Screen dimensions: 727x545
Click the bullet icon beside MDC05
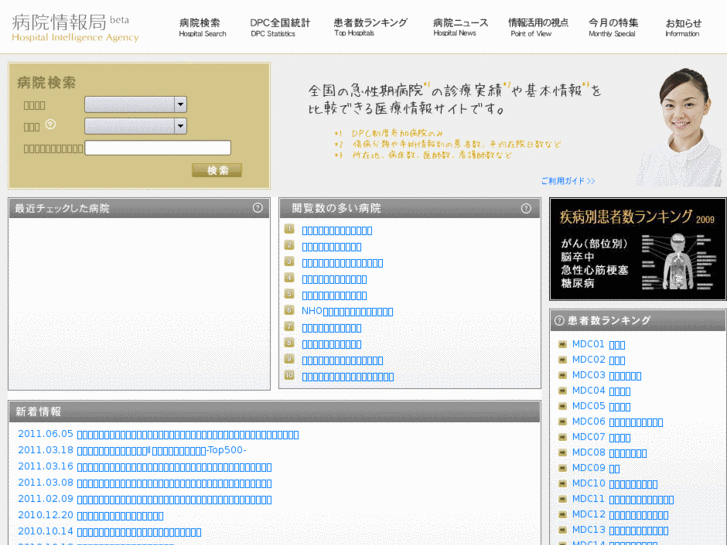562,406
